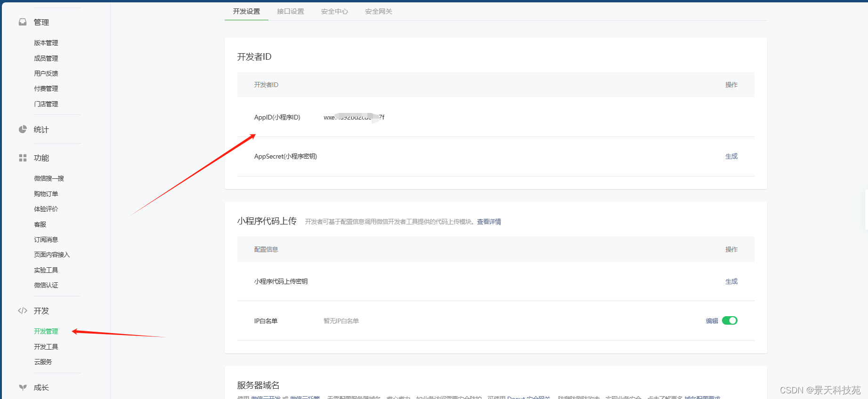This screenshot has height=399, width=868.
Task: Switch to the 开发设置 tab
Action: pyautogui.click(x=246, y=11)
